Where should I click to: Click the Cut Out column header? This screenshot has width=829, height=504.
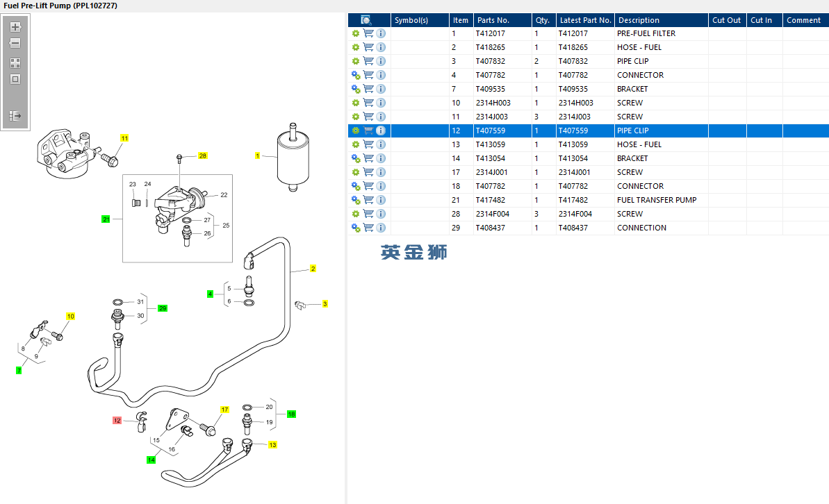pyautogui.click(x=728, y=20)
